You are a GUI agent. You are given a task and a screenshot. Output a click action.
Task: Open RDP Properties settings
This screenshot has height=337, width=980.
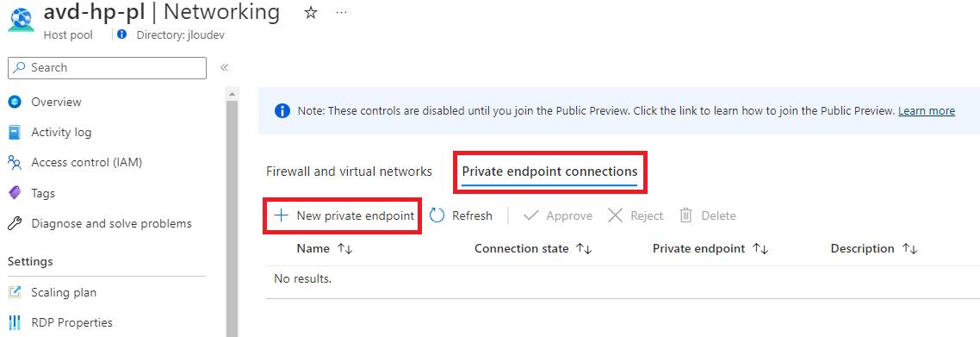[x=71, y=322]
